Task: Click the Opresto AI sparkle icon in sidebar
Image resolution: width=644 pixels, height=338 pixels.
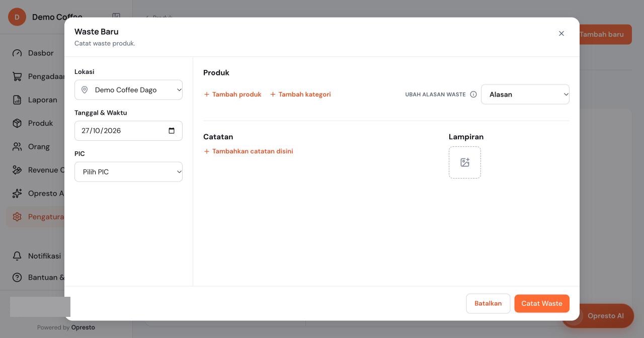Action: [x=17, y=194]
